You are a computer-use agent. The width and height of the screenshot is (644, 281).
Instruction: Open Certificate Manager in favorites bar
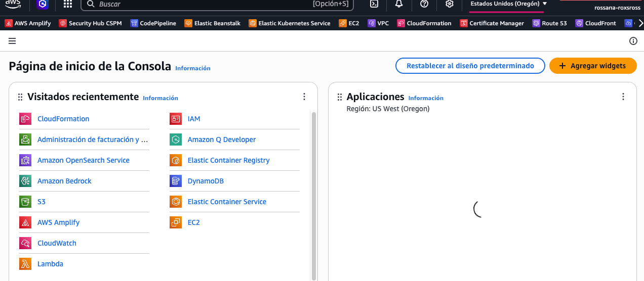(492, 23)
